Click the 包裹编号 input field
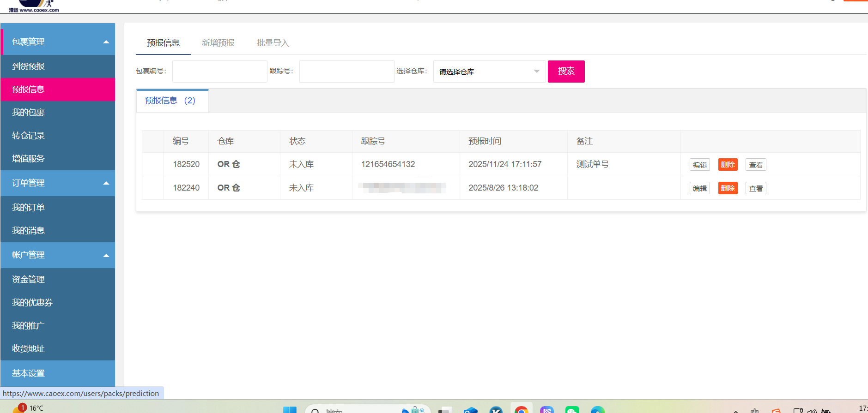This screenshot has width=868, height=413. point(219,72)
